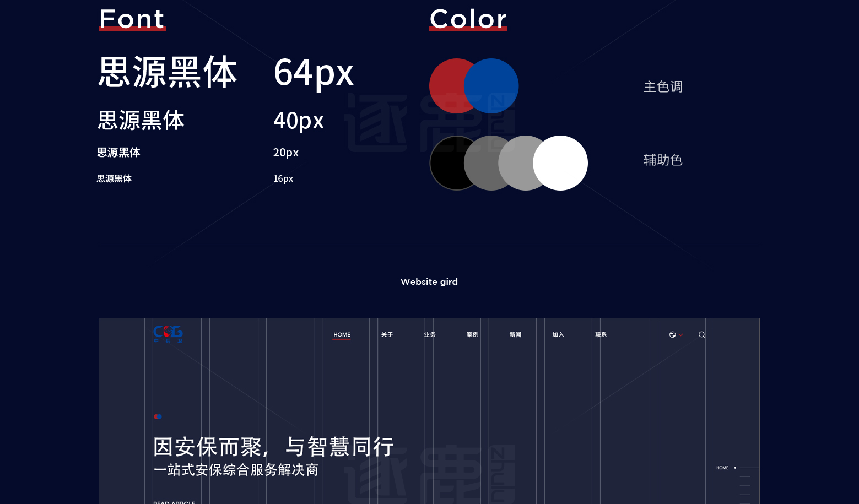
Task: Open the 新闻 navigation item
Action: [x=515, y=334]
